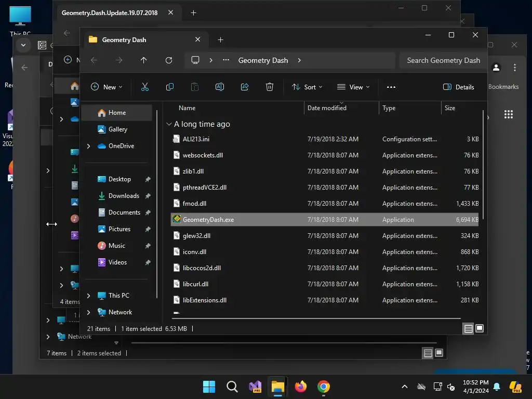Open the Sort dropdown menu
This screenshot has width=532, height=399.
[307, 87]
